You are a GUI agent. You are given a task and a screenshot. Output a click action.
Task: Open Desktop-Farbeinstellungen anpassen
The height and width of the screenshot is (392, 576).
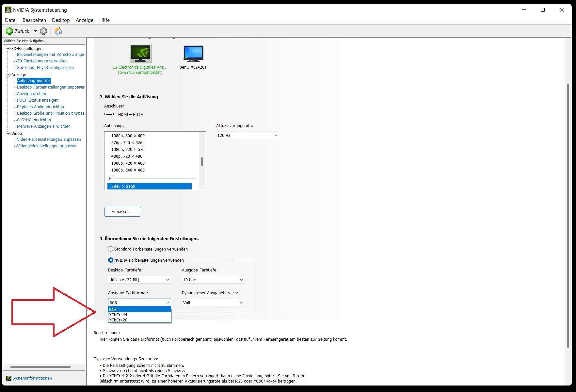click(51, 87)
